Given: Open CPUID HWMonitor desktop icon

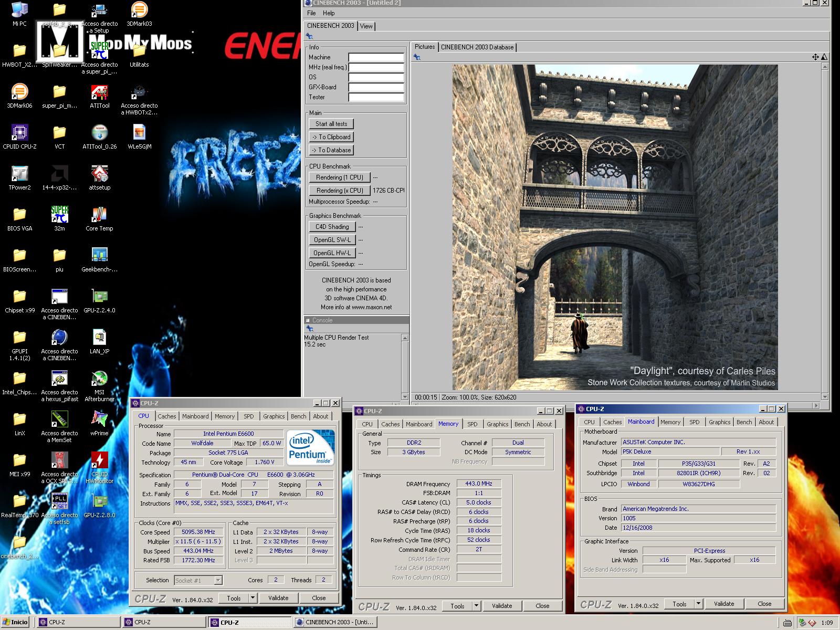Looking at the screenshot, I should pyautogui.click(x=99, y=468).
